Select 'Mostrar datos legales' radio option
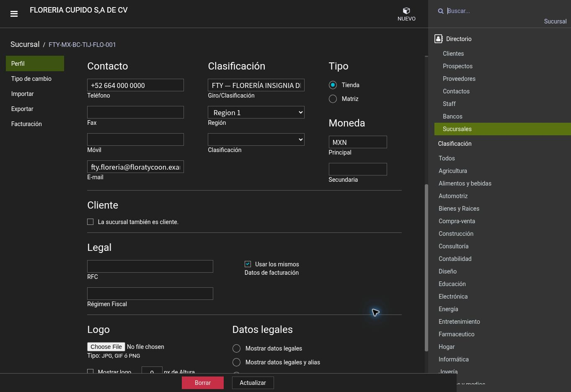 click(236, 348)
